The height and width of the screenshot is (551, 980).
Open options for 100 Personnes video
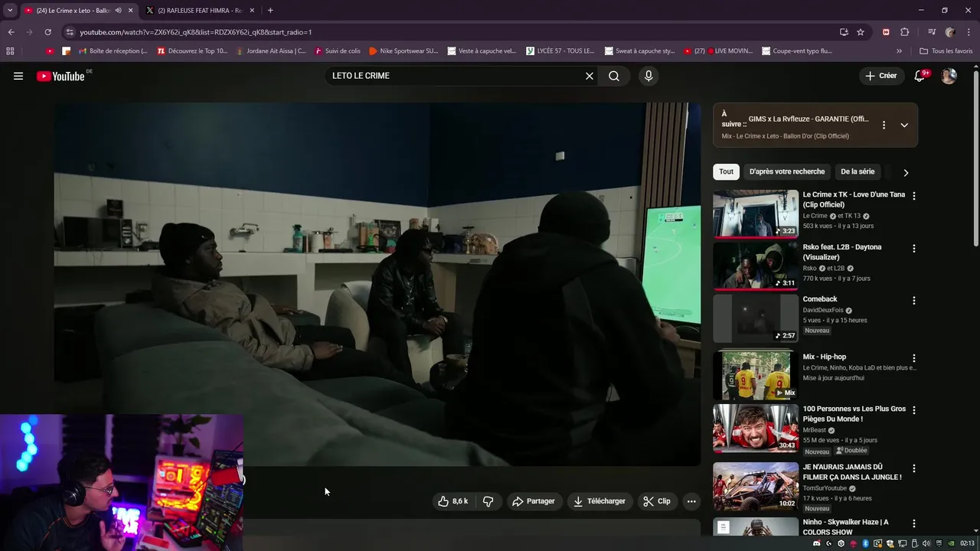point(913,410)
